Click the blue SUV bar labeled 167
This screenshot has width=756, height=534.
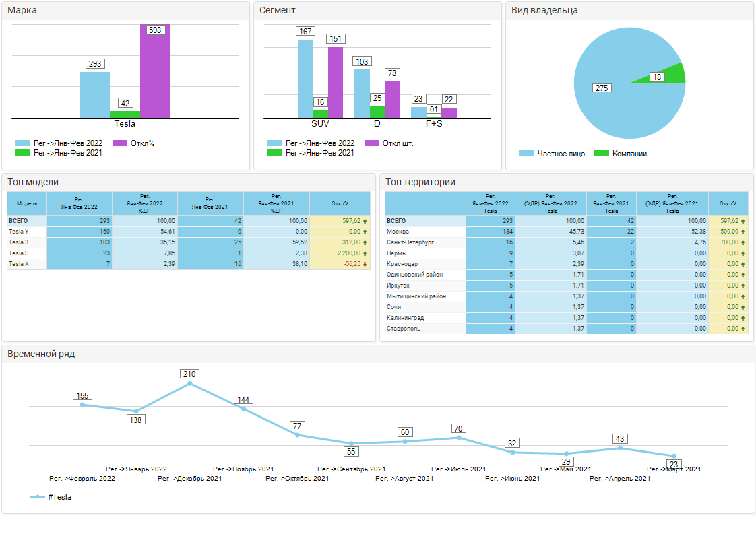coord(305,77)
